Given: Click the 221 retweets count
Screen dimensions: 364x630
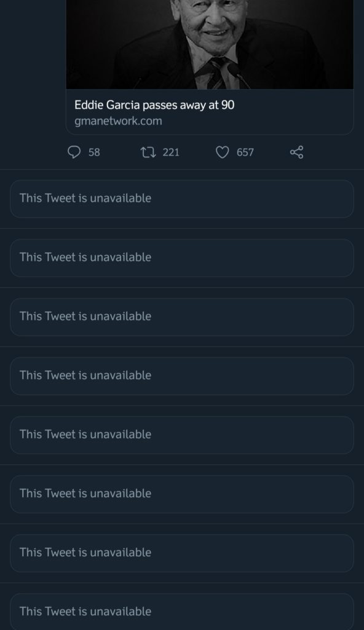Looking at the screenshot, I should tap(171, 153).
